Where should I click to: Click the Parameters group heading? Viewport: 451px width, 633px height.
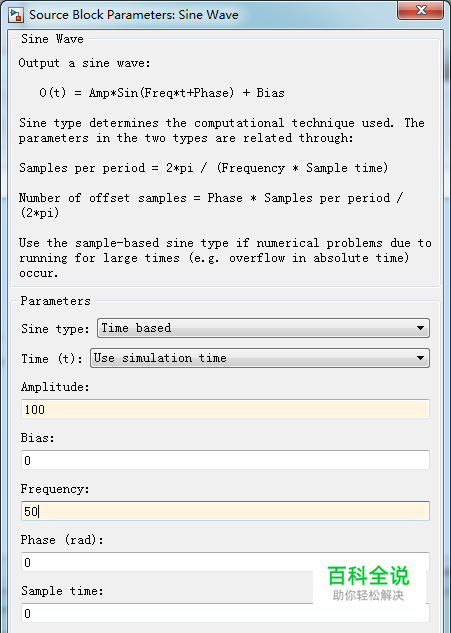tap(56, 301)
